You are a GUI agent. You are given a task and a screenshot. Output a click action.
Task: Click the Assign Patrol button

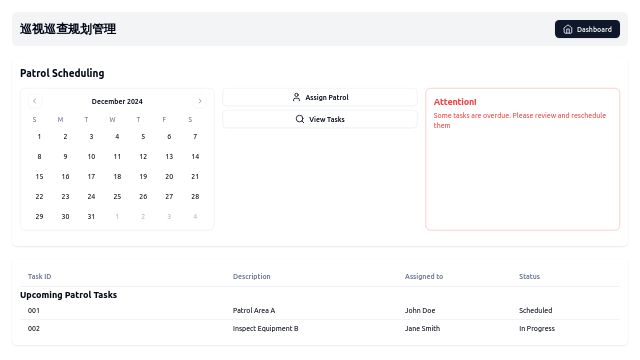tap(320, 97)
